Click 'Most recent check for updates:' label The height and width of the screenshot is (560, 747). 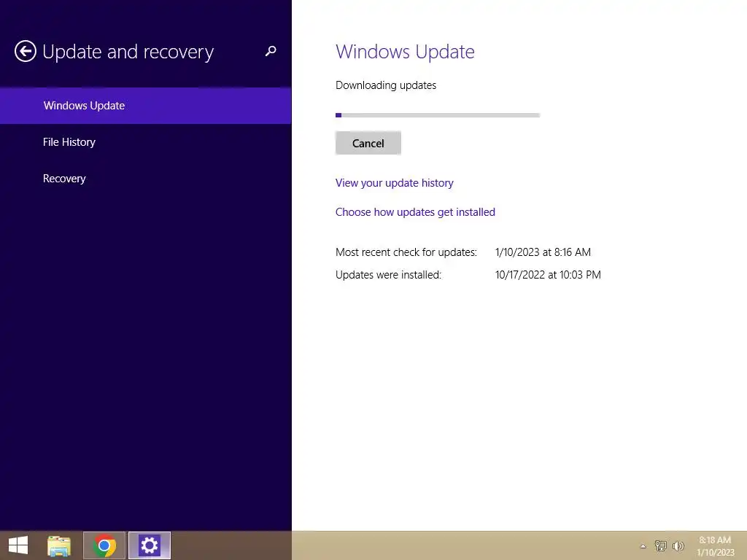406,252
